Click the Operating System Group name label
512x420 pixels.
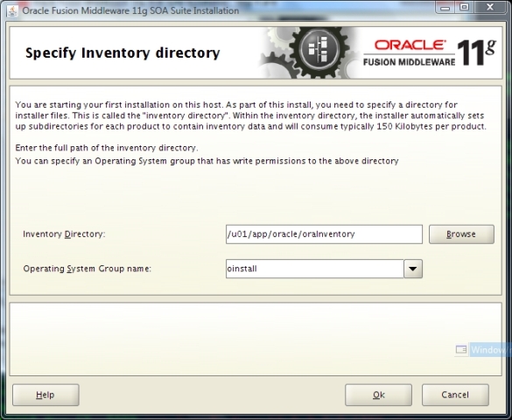[x=88, y=269]
